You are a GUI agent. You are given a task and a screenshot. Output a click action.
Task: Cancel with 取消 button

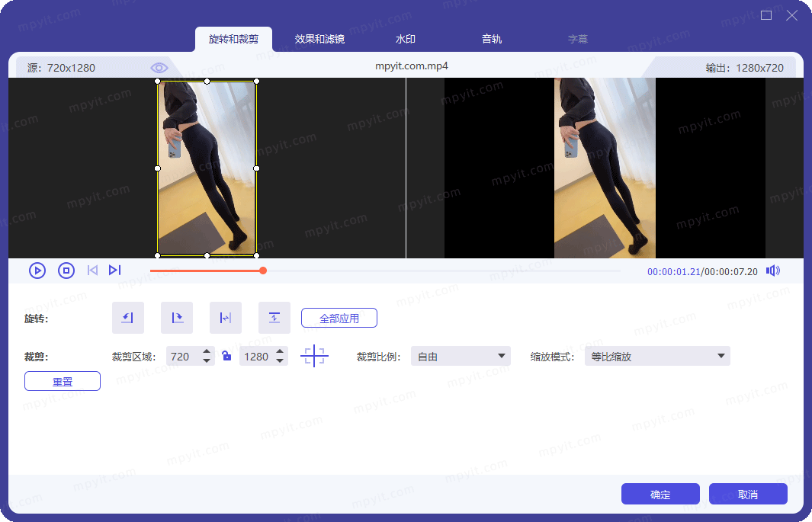[x=748, y=494]
